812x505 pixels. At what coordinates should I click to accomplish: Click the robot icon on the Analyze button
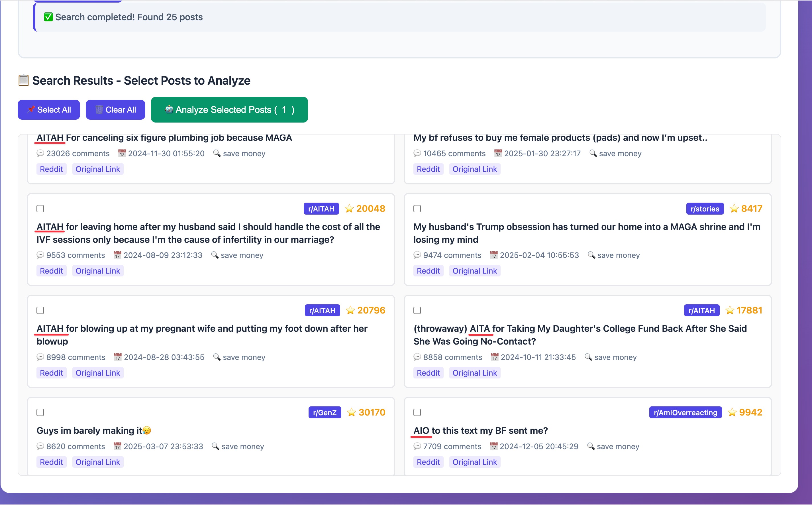tap(169, 109)
